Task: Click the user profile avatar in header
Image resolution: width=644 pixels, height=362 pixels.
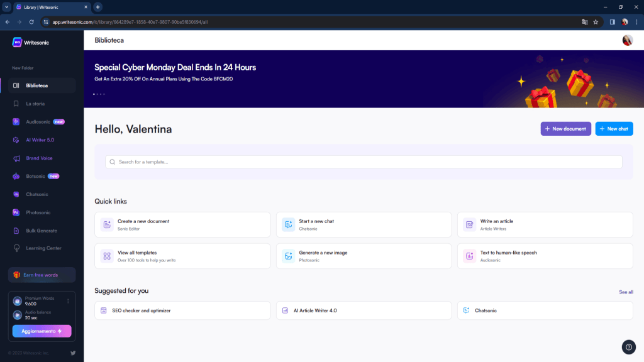Action: (x=627, y=40)
